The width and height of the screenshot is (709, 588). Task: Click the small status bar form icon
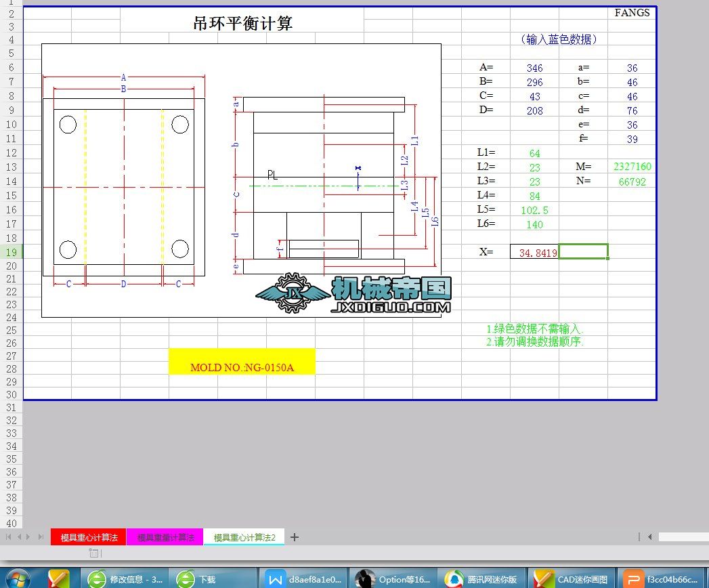coord(95,553)
